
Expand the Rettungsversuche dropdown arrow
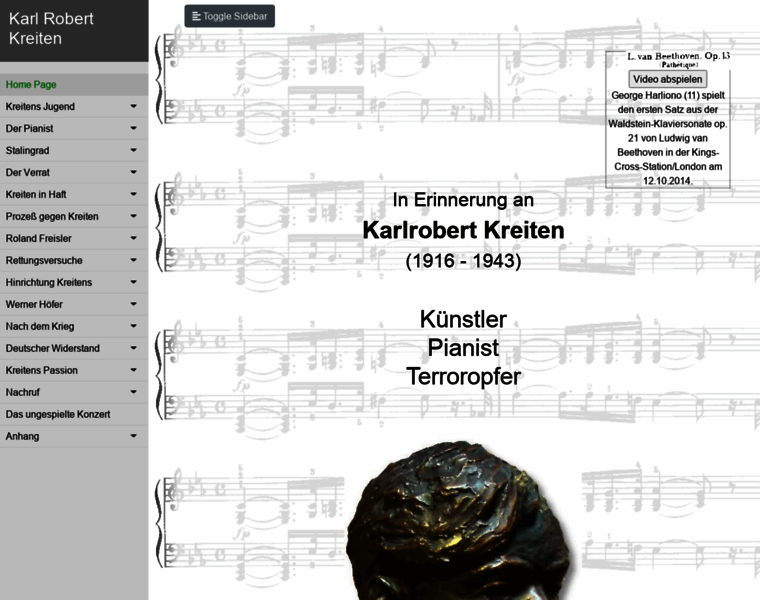[133, 260]
